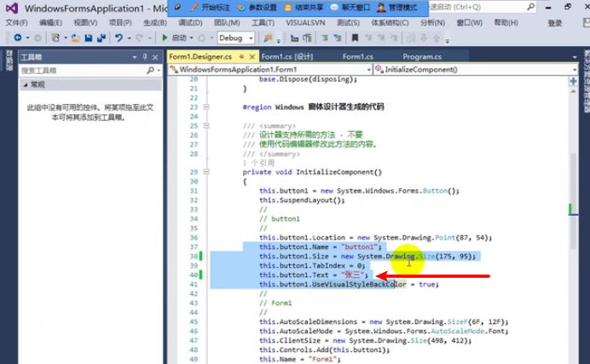Switch to the Form1.cs code tab
590x364 pixels.
(358, 57)
